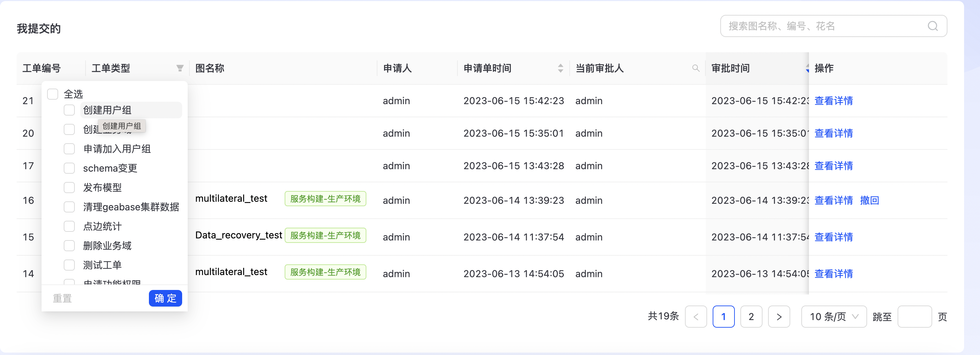Check the 创建用户组 filter option
The width and height of the screenshot is (980, 355).
pyautogui.click(x=69, y=110)
